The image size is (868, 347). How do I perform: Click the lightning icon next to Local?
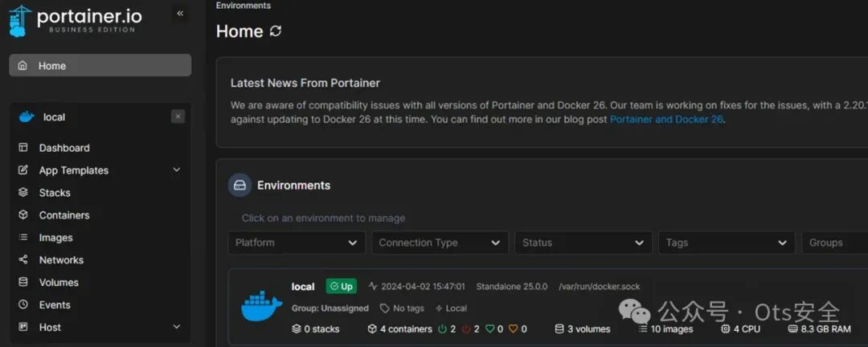tap(439, 308)
